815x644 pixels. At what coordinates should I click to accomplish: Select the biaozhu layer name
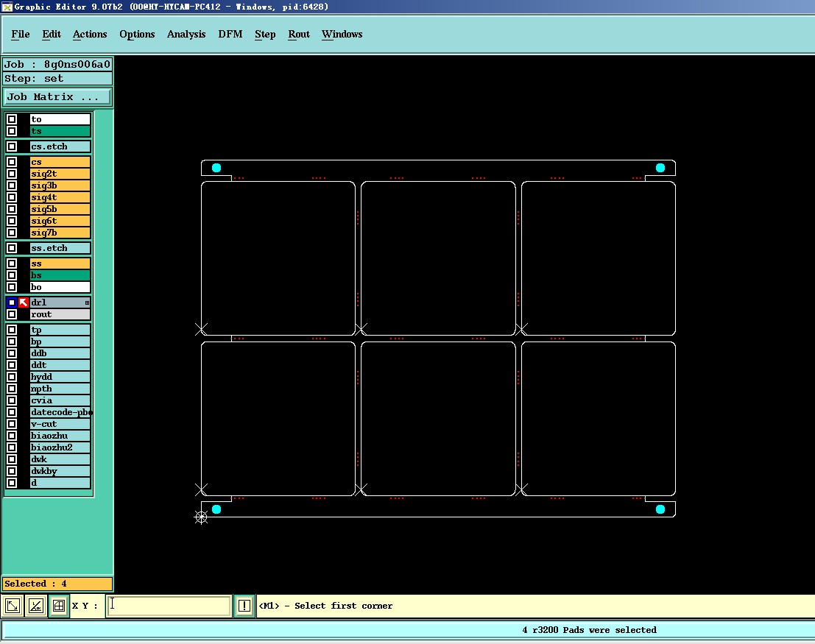(60, 436)
